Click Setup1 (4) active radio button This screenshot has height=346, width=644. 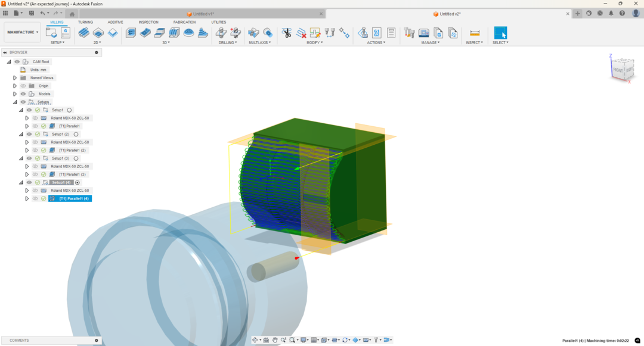tap(78, 182)
